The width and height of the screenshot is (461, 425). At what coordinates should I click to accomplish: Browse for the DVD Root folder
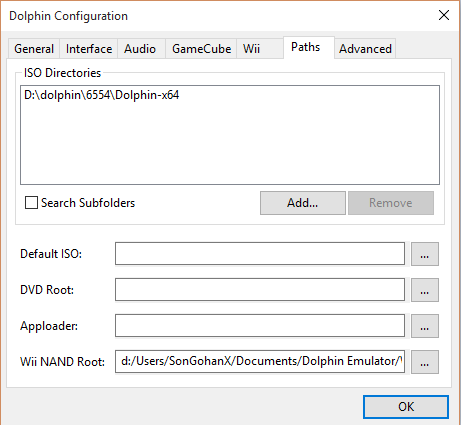pyautogui.click(x=425, y=290)
